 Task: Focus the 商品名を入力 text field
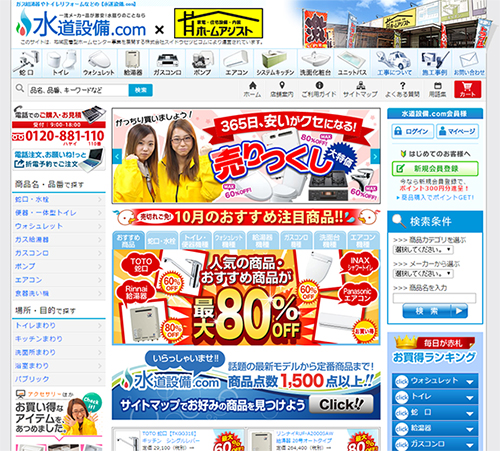point(434,298)
